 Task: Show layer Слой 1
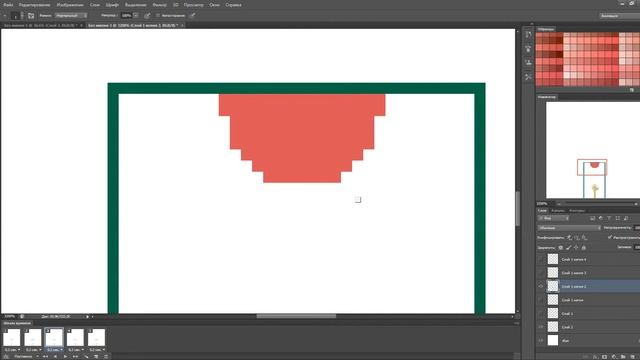tap(541, 313)
